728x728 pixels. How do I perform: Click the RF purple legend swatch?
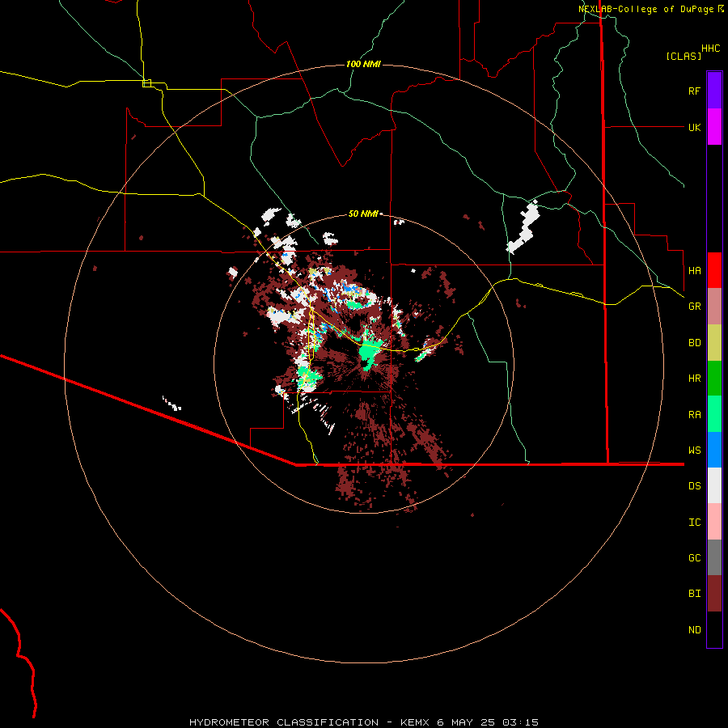714,91
